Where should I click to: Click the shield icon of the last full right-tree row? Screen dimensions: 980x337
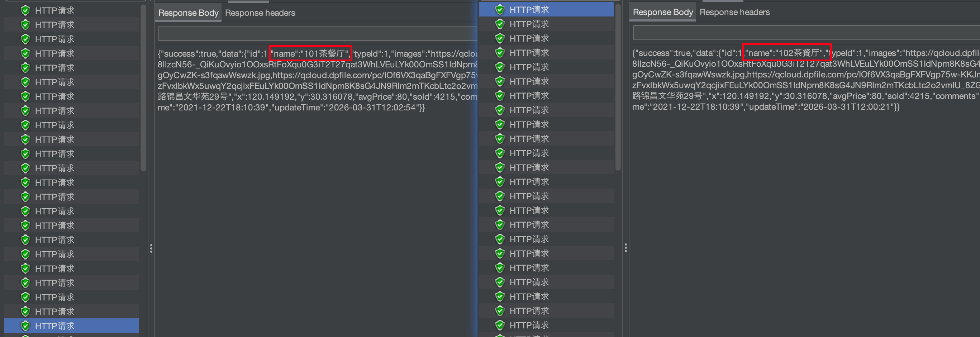500,325
